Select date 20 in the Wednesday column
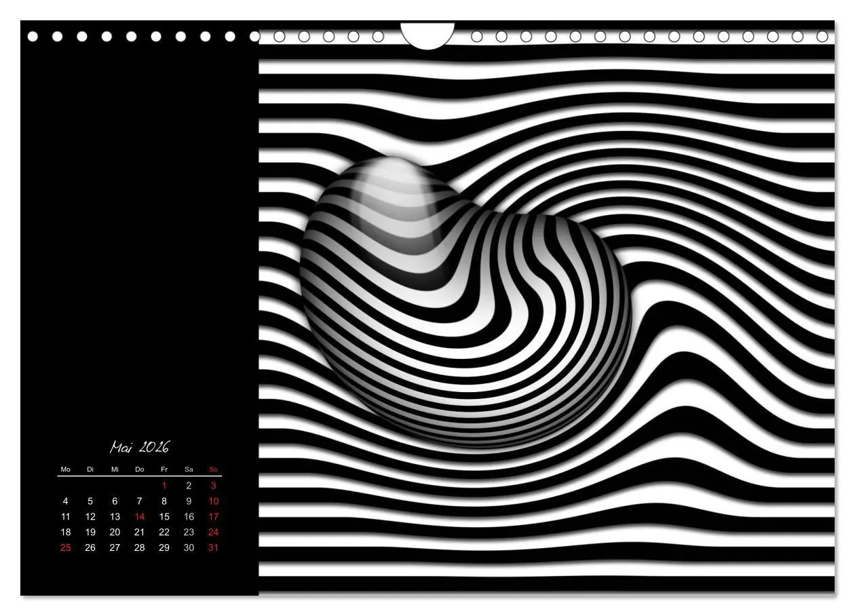The image size is (855, 616). click(115, 533)
